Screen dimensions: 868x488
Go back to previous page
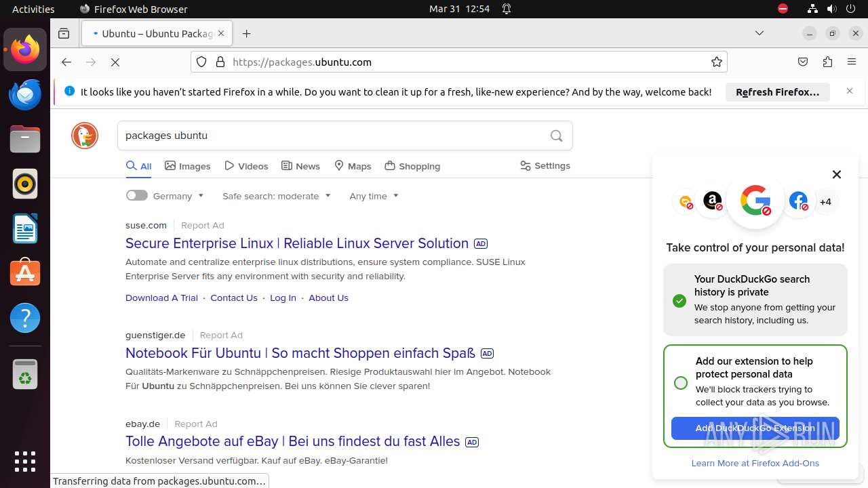(x=66, y=62)
